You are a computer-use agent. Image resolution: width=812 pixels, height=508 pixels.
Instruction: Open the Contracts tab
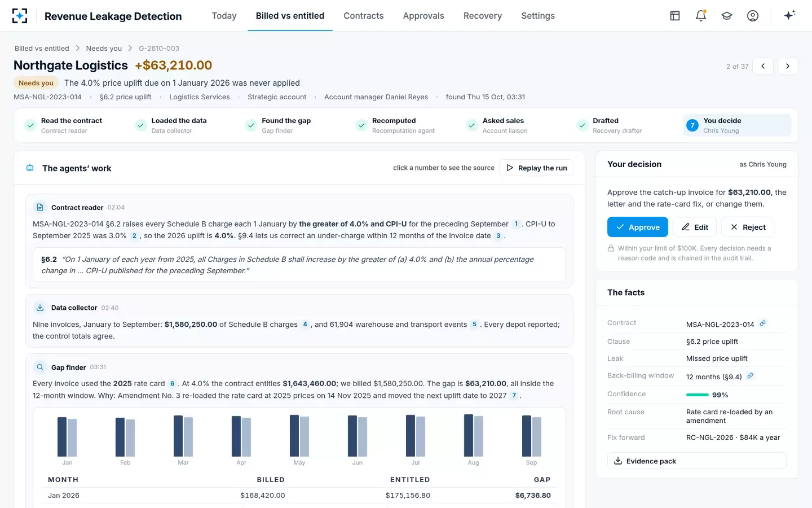point(364,16)
